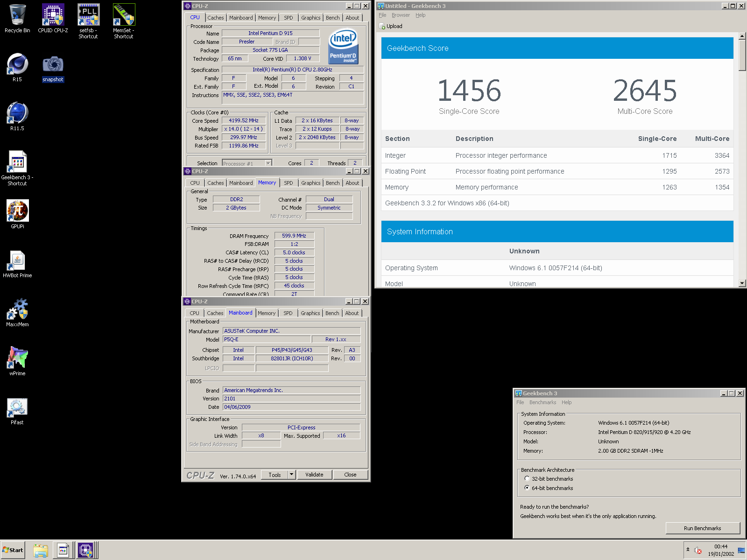This screenshot has height=560, width=747.
Task: Open the R11.5 Cinebench icon
Action: (x=17, y=117)
